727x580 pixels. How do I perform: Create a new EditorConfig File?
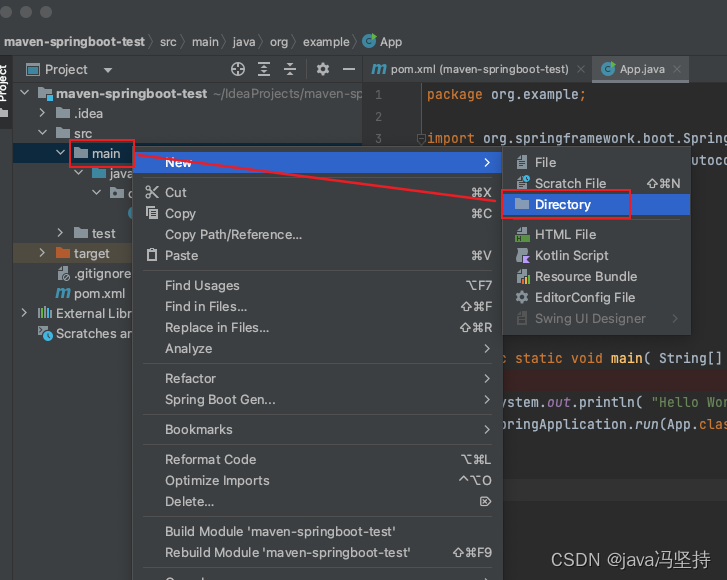[x=597, y=298]
